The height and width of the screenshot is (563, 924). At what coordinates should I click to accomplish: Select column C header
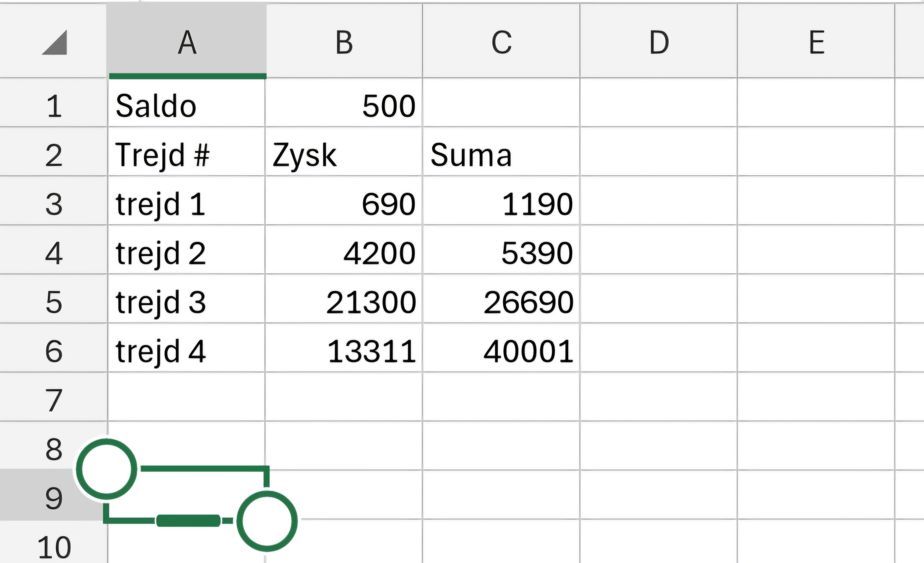point(501,42)
